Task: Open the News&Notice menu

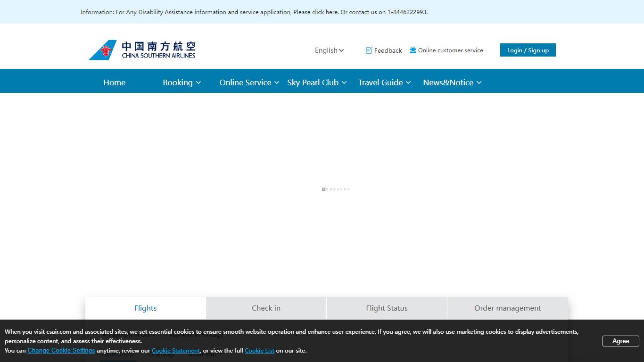Action: pos(452,82)
